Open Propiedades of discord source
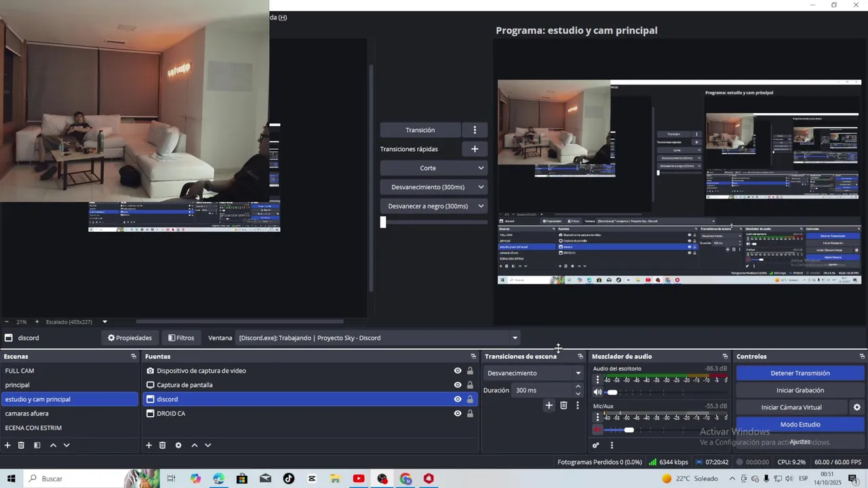Image resolution: width=868 pixels, height=488 pixels. [130, 338]
